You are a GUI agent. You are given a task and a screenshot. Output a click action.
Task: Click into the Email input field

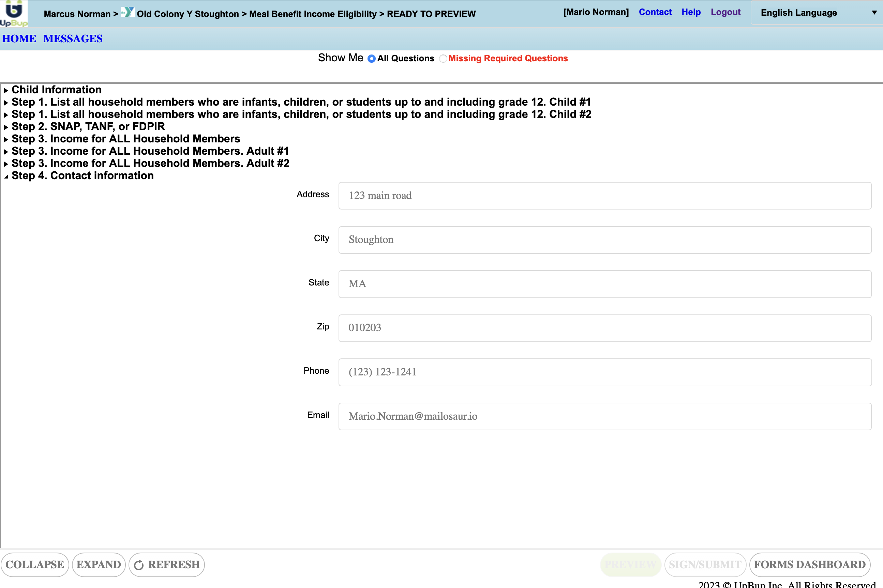point(604,416)
